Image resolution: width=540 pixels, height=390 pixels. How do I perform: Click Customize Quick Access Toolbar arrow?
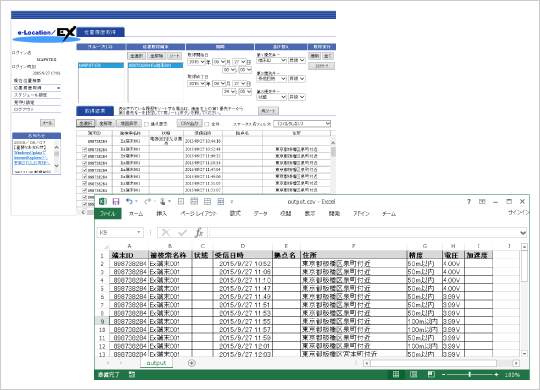coord(232,202)
